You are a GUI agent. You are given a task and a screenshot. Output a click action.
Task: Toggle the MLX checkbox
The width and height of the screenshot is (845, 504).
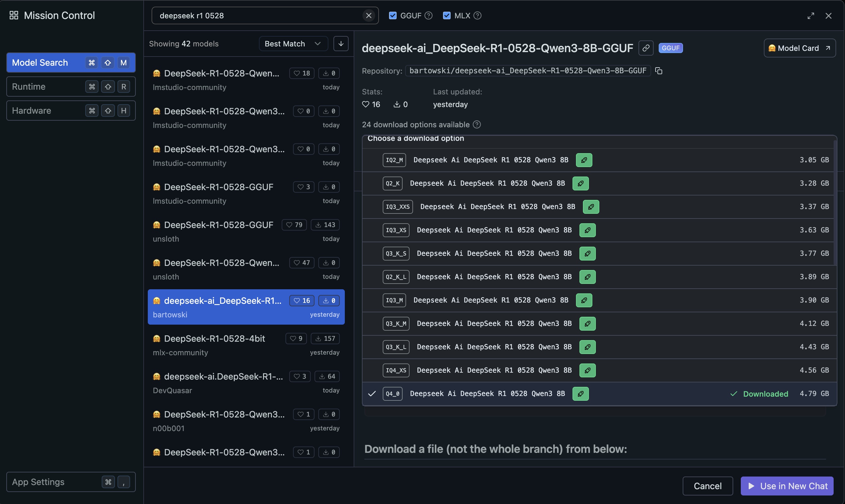[x=447, y=15]
